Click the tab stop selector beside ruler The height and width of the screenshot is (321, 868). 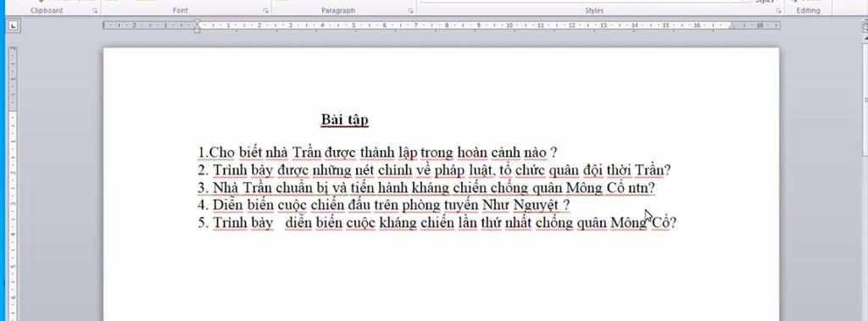pyautogui.click(x=13, y=25)
